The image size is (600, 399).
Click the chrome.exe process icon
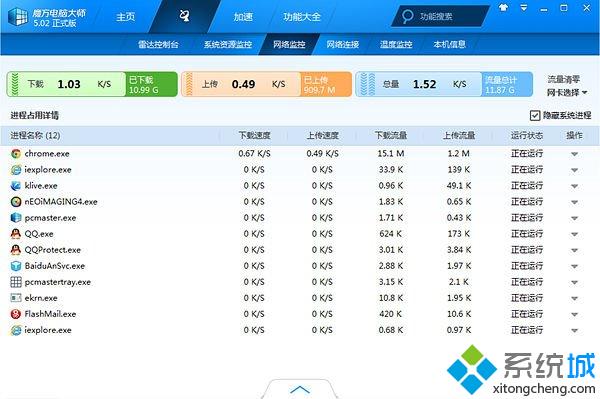[x=16, y=154]
